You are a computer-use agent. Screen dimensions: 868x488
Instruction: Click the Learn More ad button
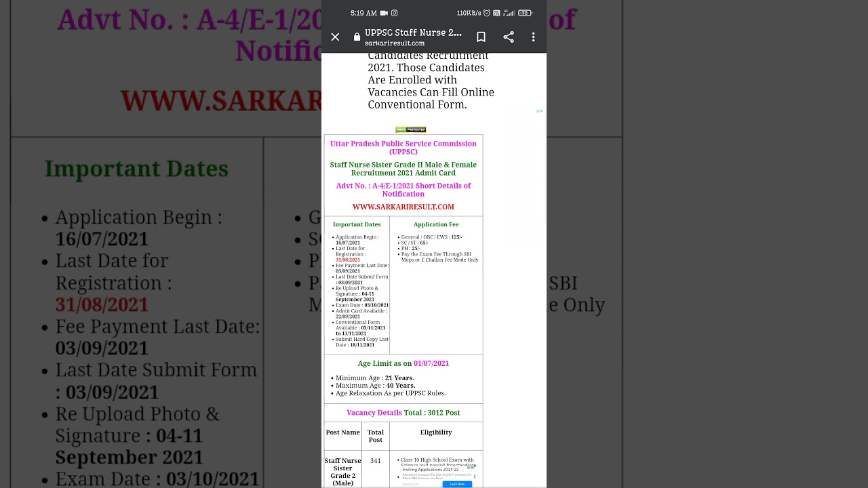(457, 484)
